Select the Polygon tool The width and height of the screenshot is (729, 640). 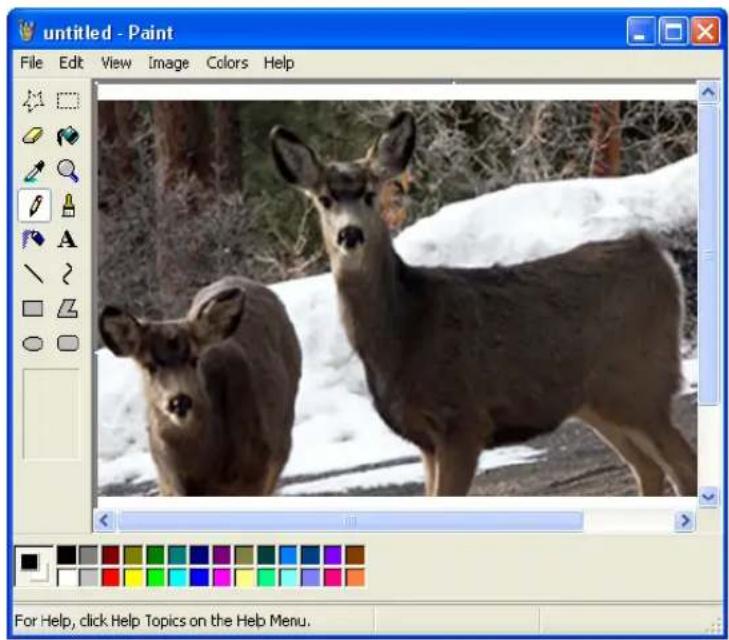point(68,308)
